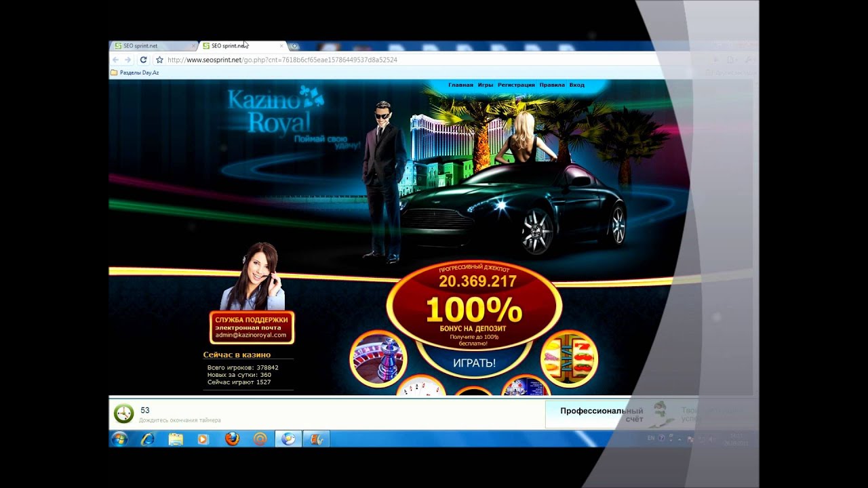
Task: Open the slot machine 777 icon
Action: [569, 359]
